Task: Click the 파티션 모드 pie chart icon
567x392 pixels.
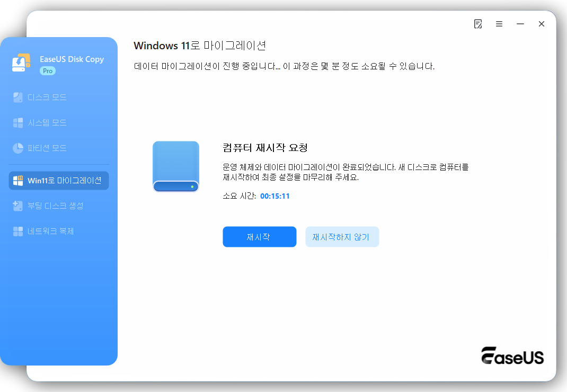Action: click(x=18, y=148)
